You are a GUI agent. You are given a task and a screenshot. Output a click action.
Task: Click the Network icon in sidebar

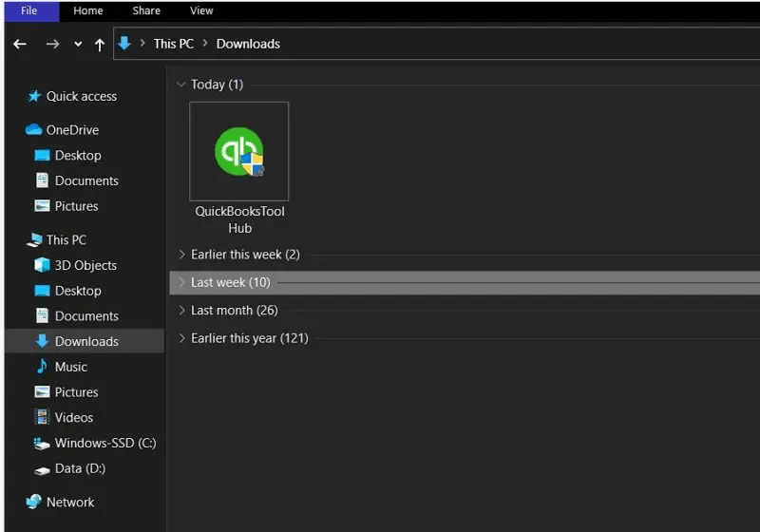(34, 502)
